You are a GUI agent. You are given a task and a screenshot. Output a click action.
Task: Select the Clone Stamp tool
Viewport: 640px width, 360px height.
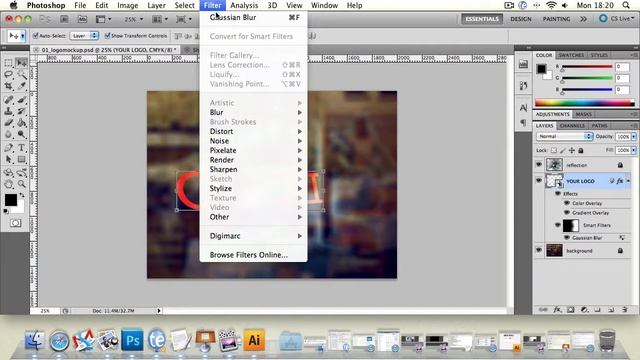click(x=9, y=111)
